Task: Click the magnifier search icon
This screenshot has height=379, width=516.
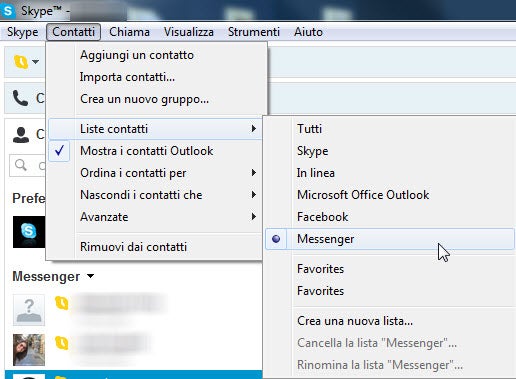Action: point(21,165)
